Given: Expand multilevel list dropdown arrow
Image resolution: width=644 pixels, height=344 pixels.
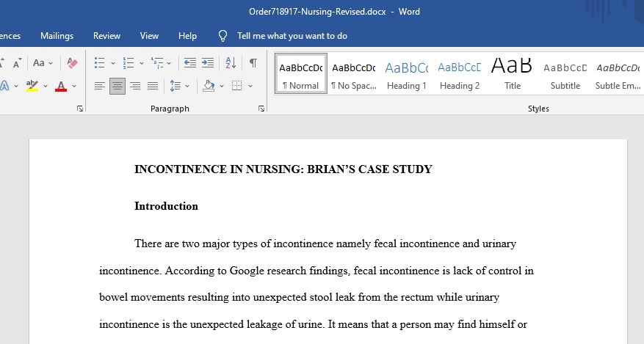Looking at the screenshot, I should [169, 63].
